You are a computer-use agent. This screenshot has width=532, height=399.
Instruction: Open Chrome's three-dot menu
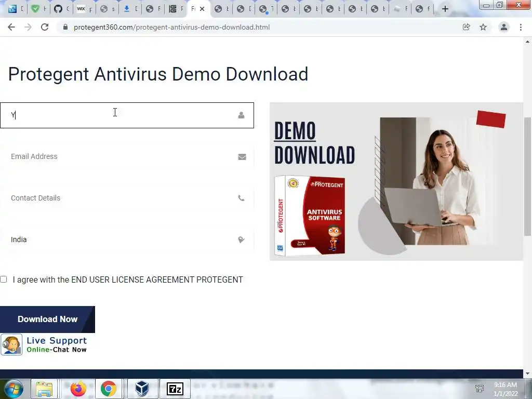[x=521, y=27]
